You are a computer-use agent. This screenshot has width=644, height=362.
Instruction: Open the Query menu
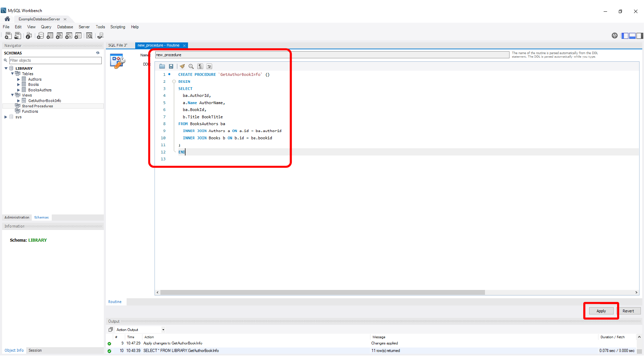[46, 27]
